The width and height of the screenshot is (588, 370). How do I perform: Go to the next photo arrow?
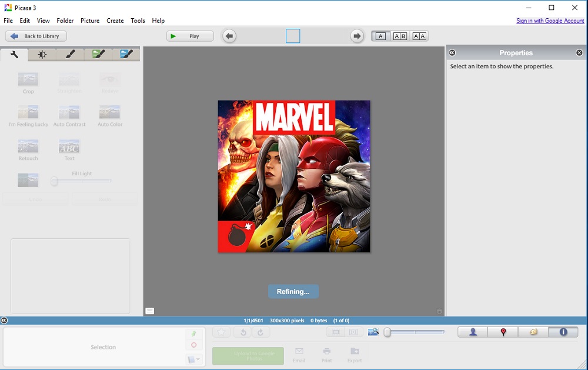pos(357,36)
